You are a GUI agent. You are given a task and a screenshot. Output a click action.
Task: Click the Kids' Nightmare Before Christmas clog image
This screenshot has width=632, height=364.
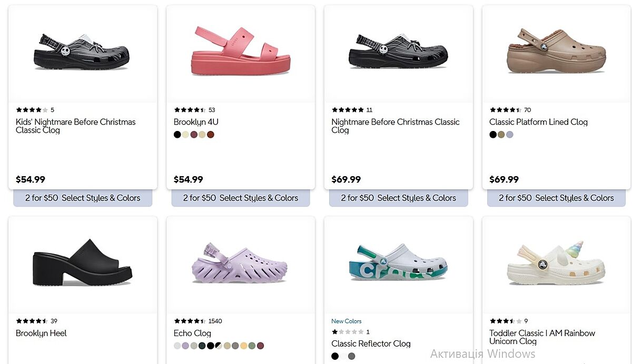click(83, 51)
